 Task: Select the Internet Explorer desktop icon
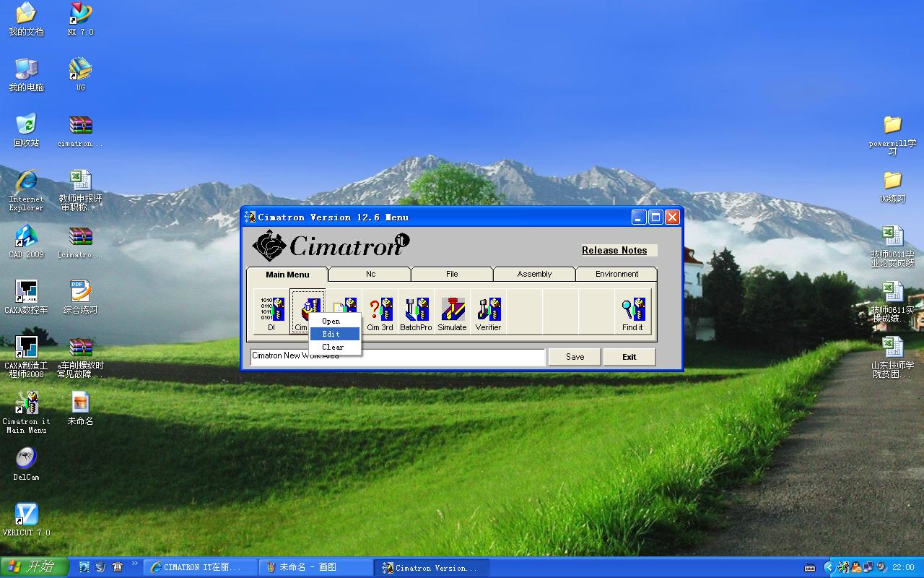pos(26,190)
